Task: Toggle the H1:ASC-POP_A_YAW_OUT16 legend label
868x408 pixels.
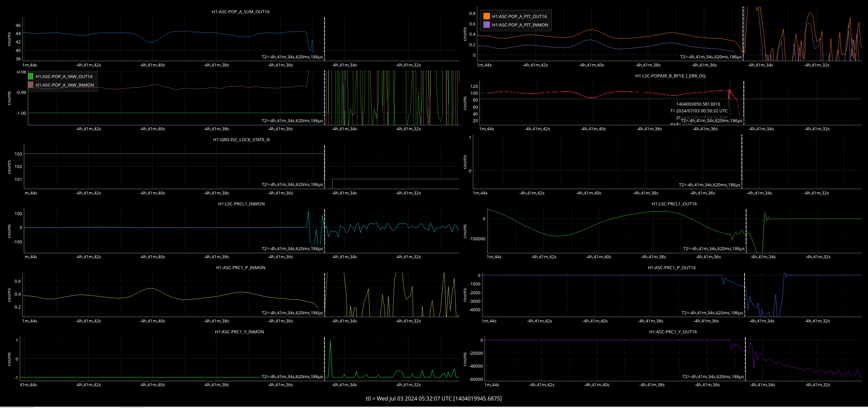Action: click(64, 76)
